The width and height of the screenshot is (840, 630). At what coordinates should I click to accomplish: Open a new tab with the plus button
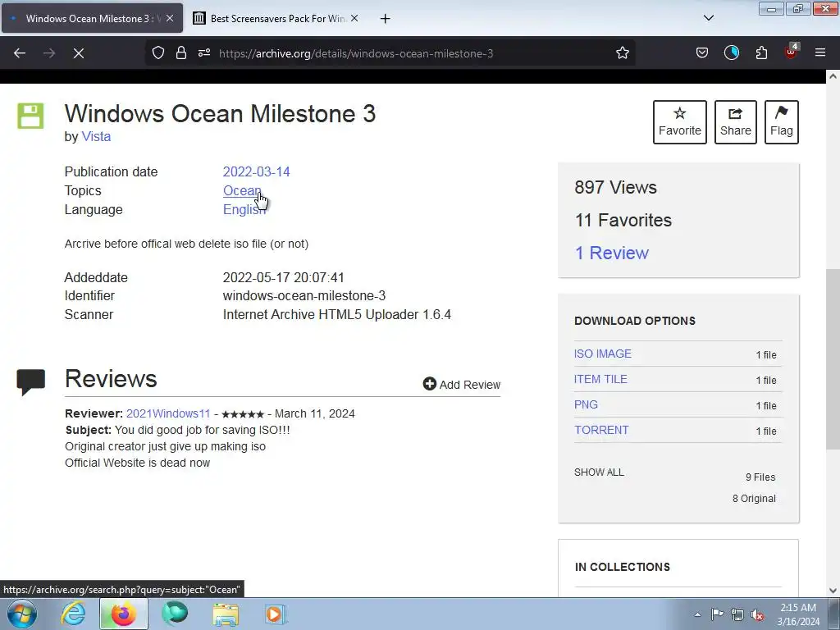point(385,19)
